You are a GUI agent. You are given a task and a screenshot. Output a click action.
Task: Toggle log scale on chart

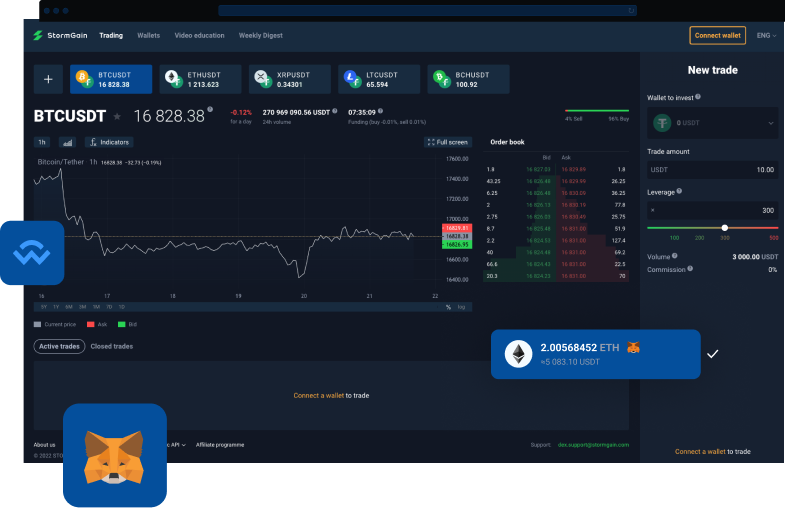(461, 307)
